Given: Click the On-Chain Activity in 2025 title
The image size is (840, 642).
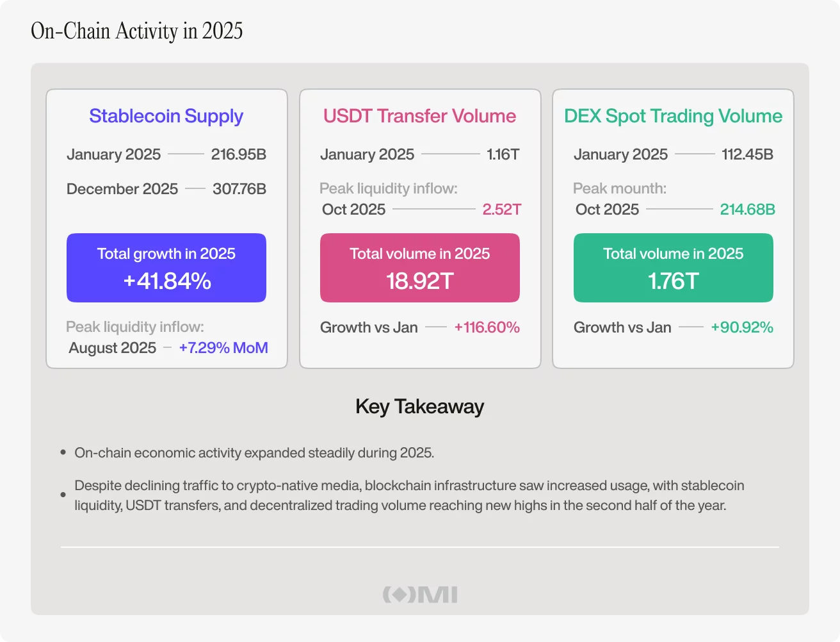Looking at the screenshot, I should (137, 31).
